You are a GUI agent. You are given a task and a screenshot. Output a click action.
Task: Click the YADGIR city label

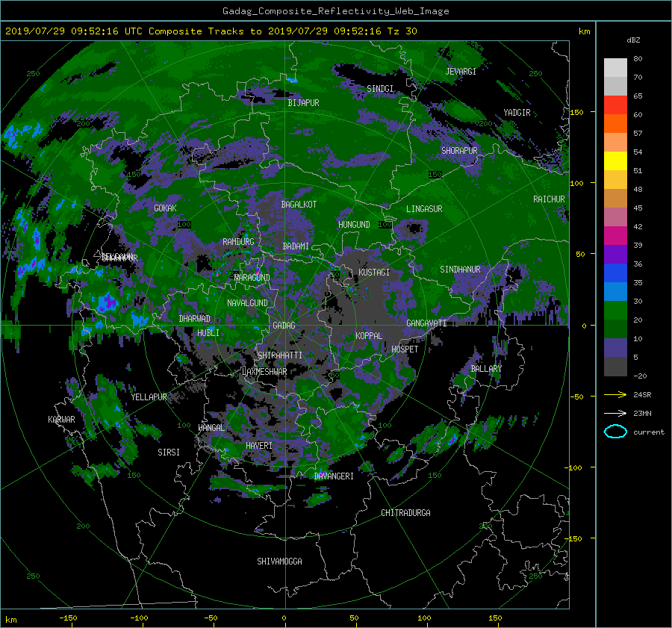(517, 113)
